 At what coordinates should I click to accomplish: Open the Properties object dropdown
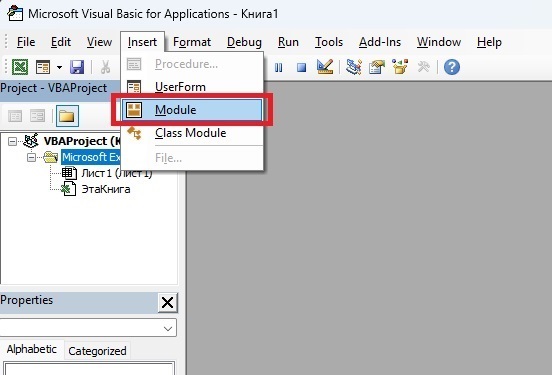tap(168, 329)
